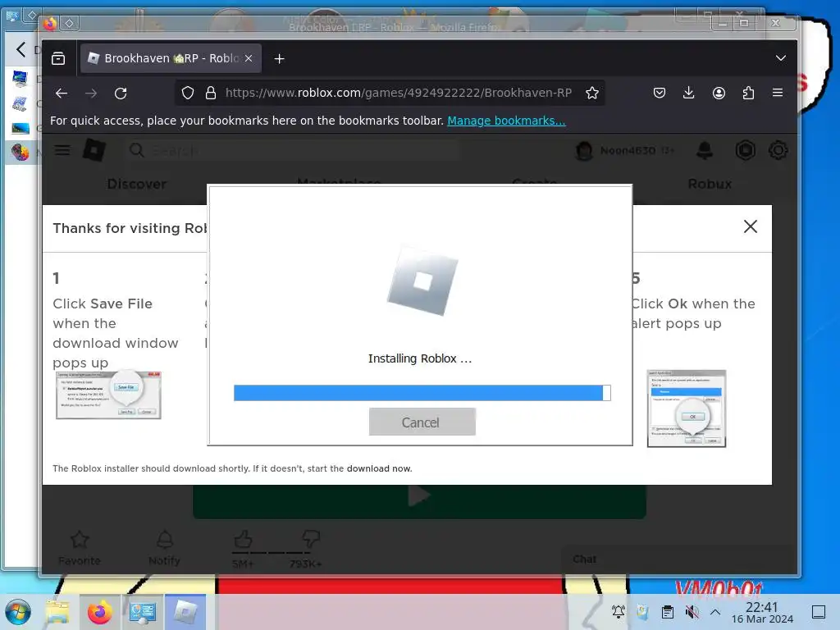
Task: Click the Ok alert step thumbnail
Action: point(687,409)
